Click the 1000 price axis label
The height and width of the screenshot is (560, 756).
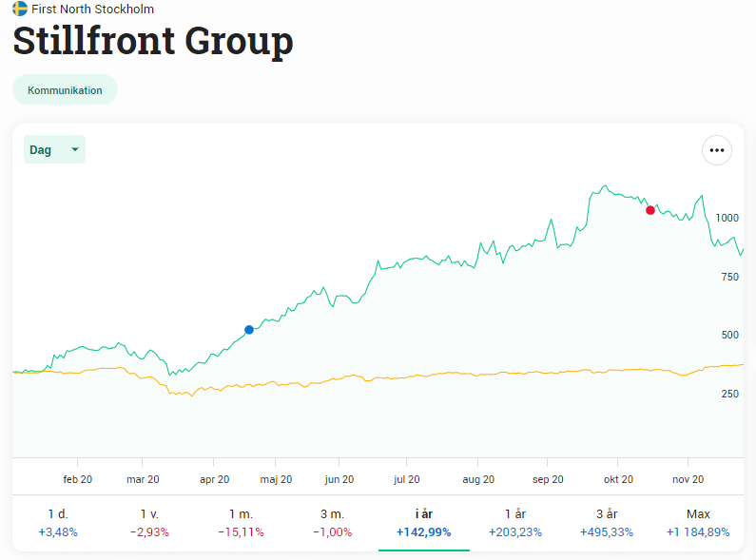(x=727, y=218)
